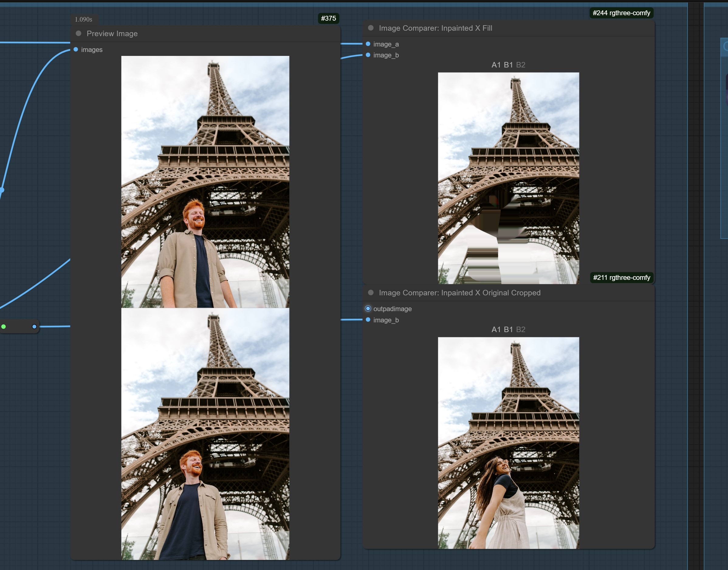Click image_a input slot of Inpainted X Fill
Screen dimensions: 728x570
368,44
